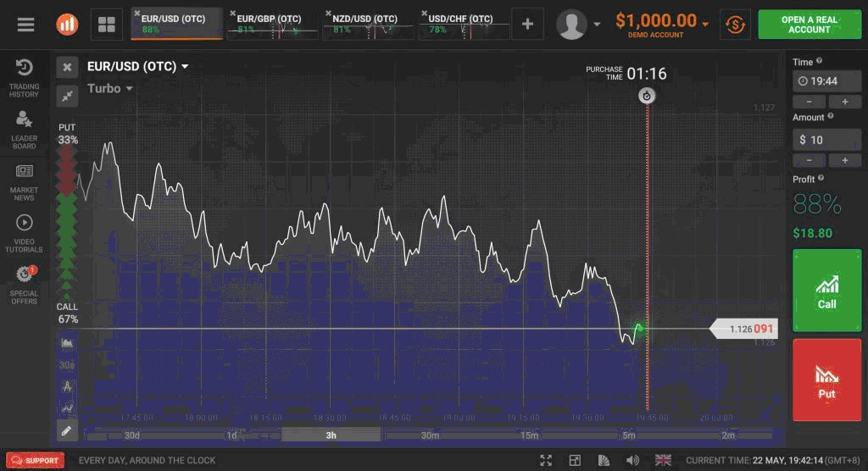Switch to the USD/CHF (OTC) tab
Screen dimensions: 868x471
pos(462,24)
